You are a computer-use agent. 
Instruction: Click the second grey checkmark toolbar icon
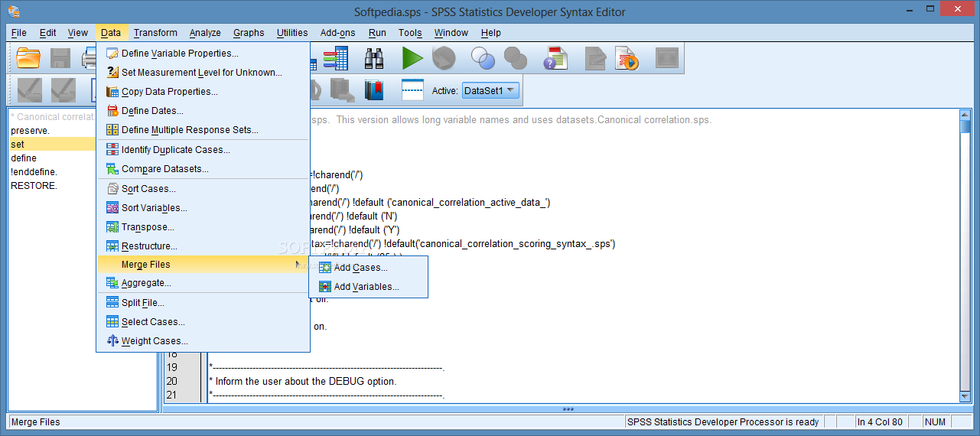63,90
